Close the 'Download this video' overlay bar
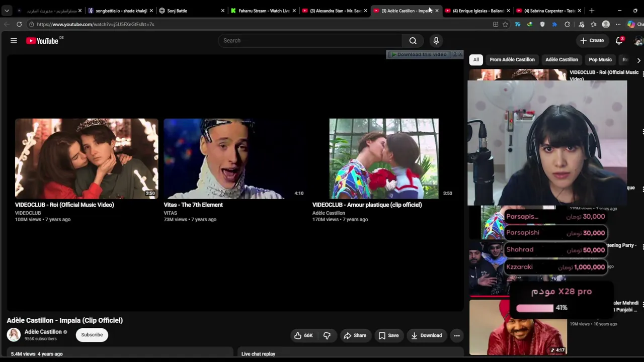This screenshot has height=362, width=644. pos(460,54)
